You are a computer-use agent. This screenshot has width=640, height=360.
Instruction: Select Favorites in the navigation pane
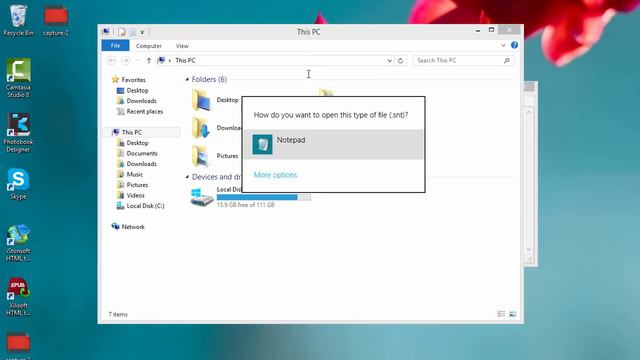tap(133, 80)
